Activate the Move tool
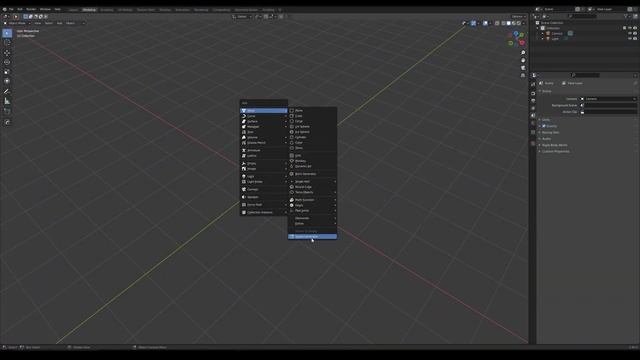This screenshot has width=640, height=360. click(7, 53)
